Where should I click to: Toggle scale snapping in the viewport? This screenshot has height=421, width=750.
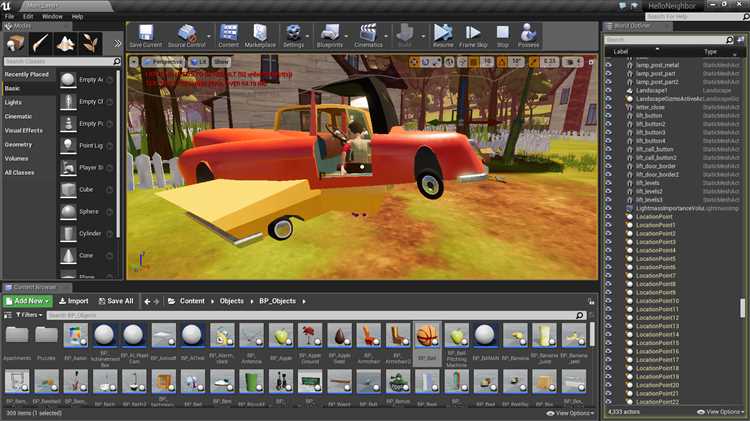534,62
